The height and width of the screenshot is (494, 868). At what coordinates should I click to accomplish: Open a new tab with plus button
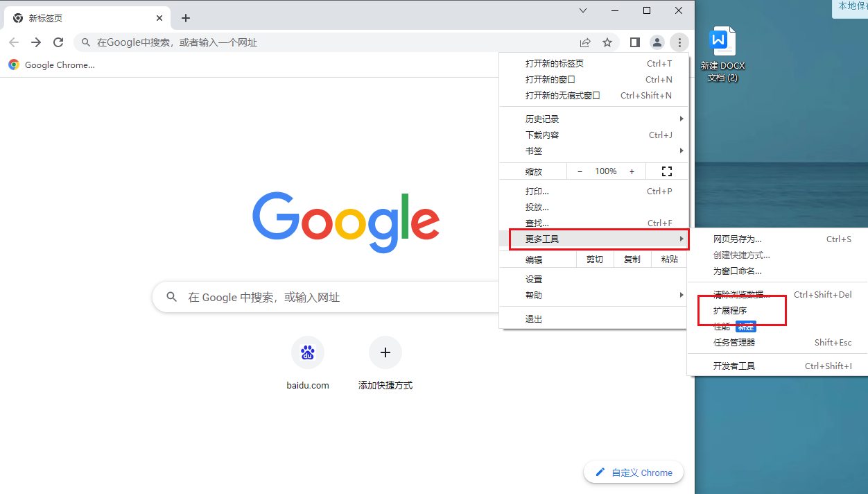pyautogui.click(x=186, y=18)
